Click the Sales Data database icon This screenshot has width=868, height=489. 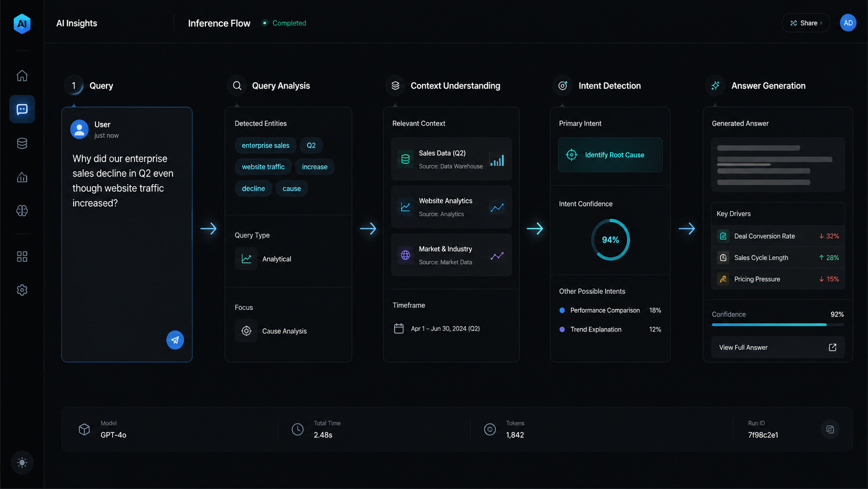pyautogui.click(x=405, y=159)
